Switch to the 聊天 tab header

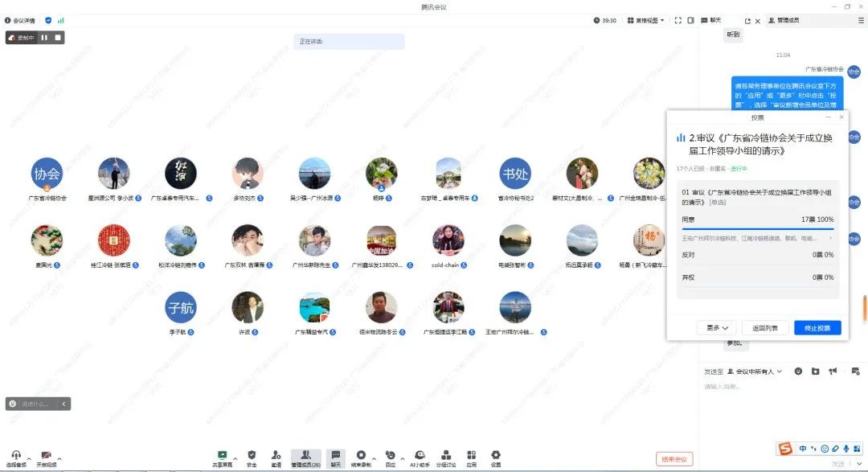click(x=711, y=20)
